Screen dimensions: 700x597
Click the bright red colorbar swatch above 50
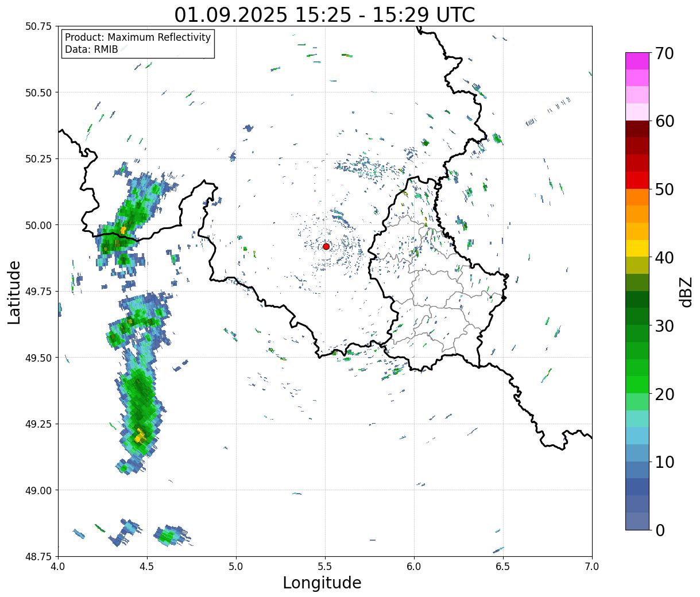[x=637, y=180]
